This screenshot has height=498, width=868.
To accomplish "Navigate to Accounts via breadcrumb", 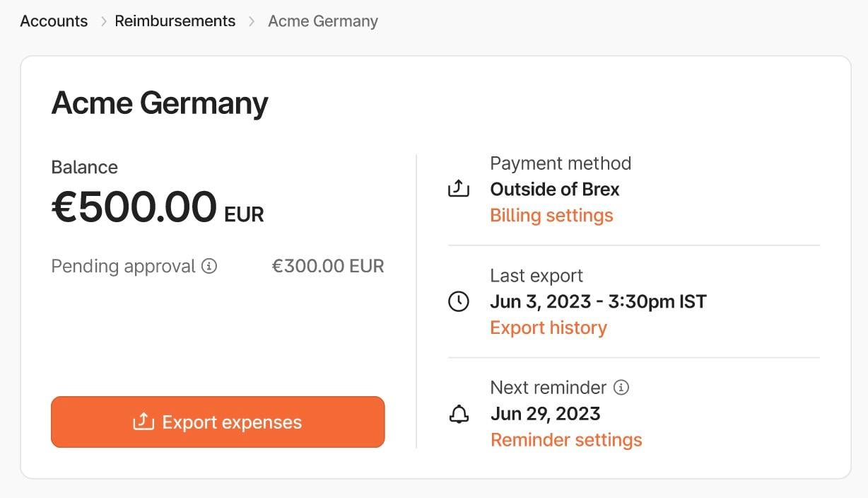I will pos(53,21).
